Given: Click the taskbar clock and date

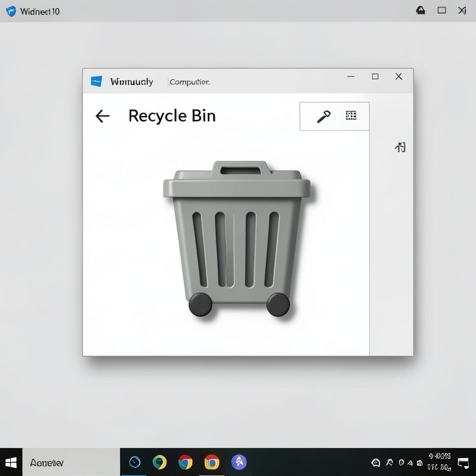Looking at the screenshot, I should pyautogui.click(x=439, y=462).
